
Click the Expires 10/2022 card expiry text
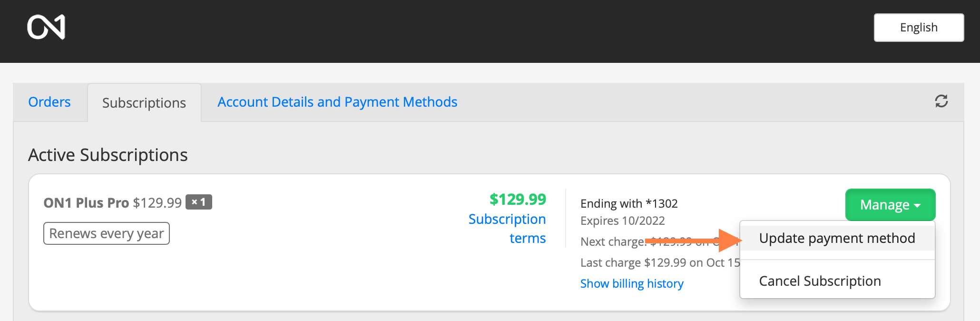[622, 221]
